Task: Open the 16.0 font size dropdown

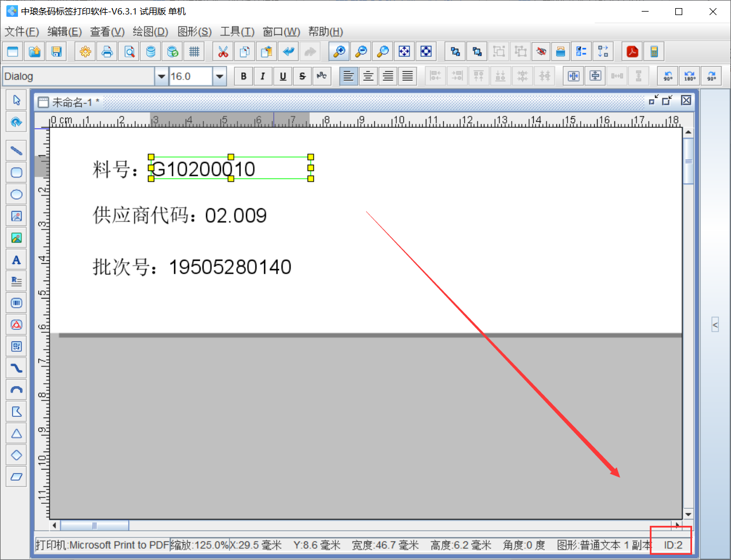Action: click(x=219, y=76)
